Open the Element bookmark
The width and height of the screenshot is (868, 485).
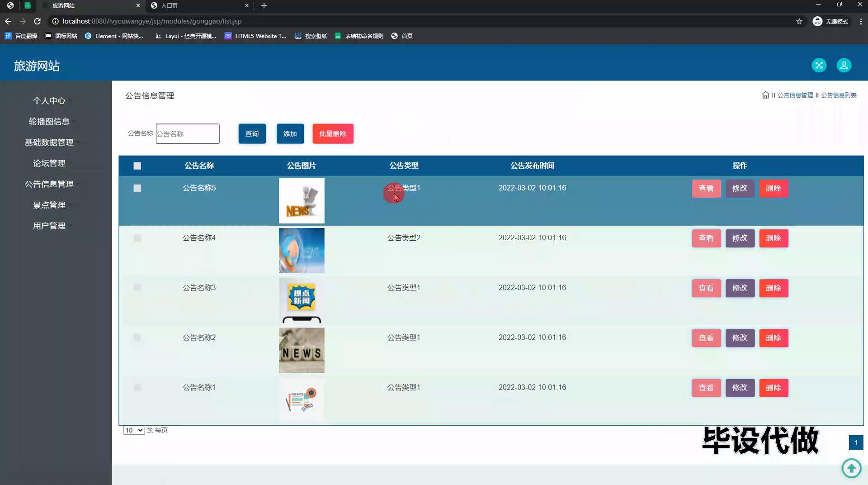point(114,36)
